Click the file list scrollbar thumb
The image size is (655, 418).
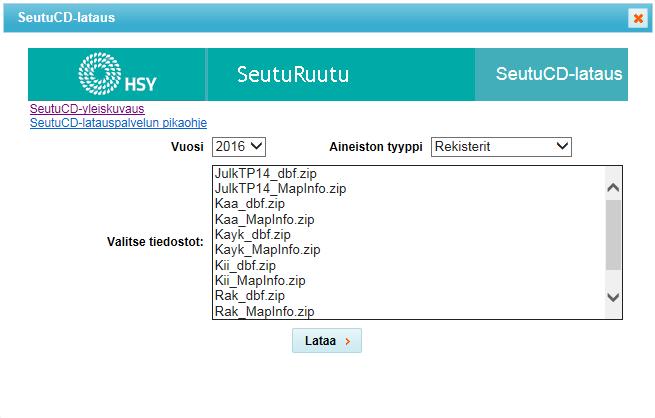tap(613, 235)
